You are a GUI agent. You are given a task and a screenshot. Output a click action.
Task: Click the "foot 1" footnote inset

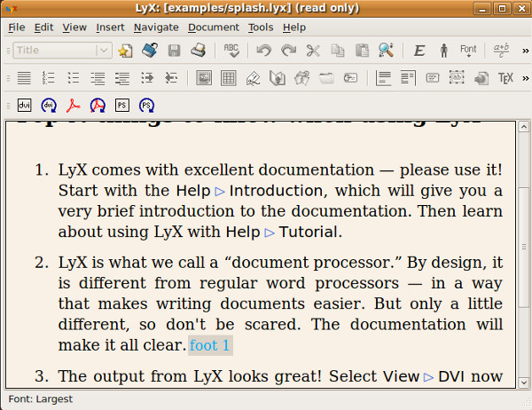(210, 345)
